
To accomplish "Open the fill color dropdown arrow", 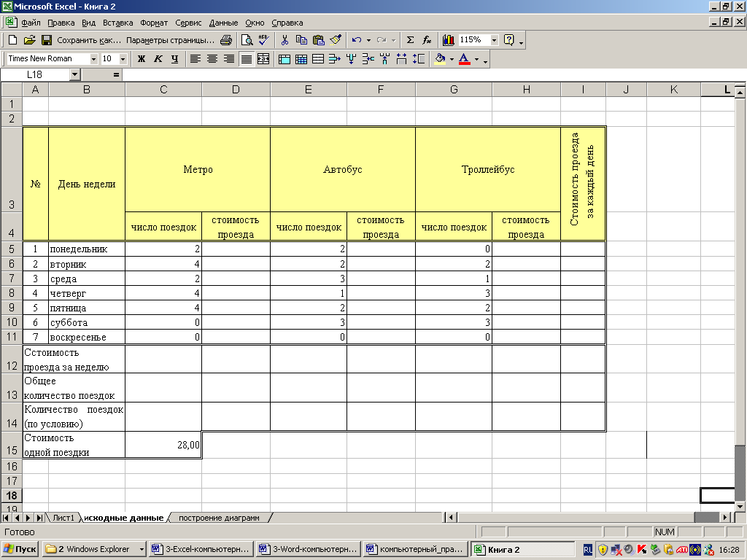I will 452,59.
